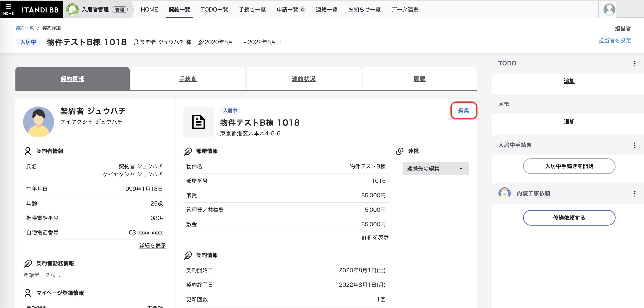Click the 契約情報 section feather icon
The height and width of the screenshot is (308, 644).
[x=188, y=255]
